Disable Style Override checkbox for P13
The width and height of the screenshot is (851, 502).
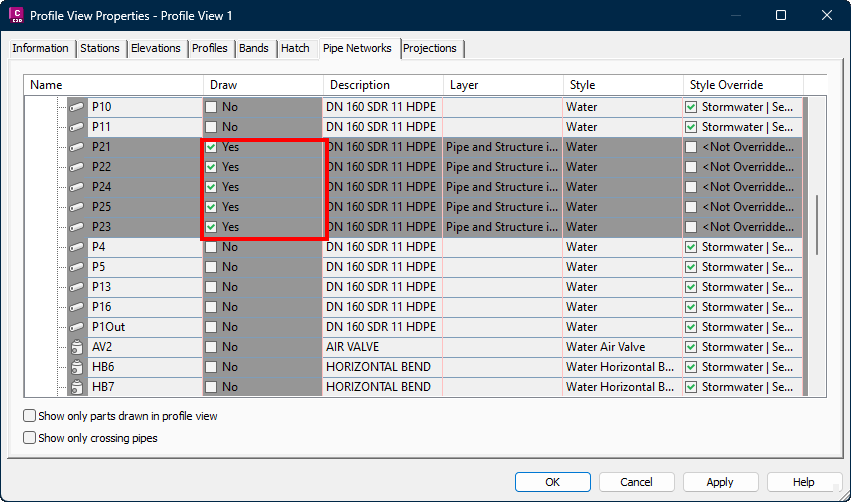click(691, 287)
